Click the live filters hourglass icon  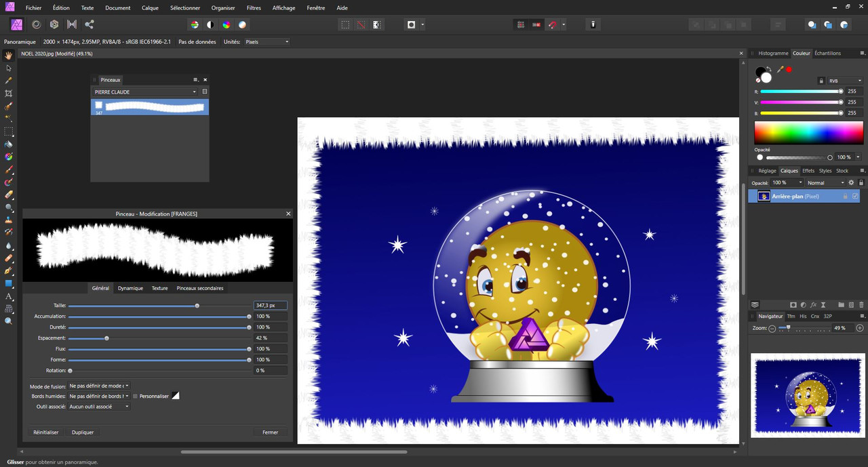(x=823, y=305)
